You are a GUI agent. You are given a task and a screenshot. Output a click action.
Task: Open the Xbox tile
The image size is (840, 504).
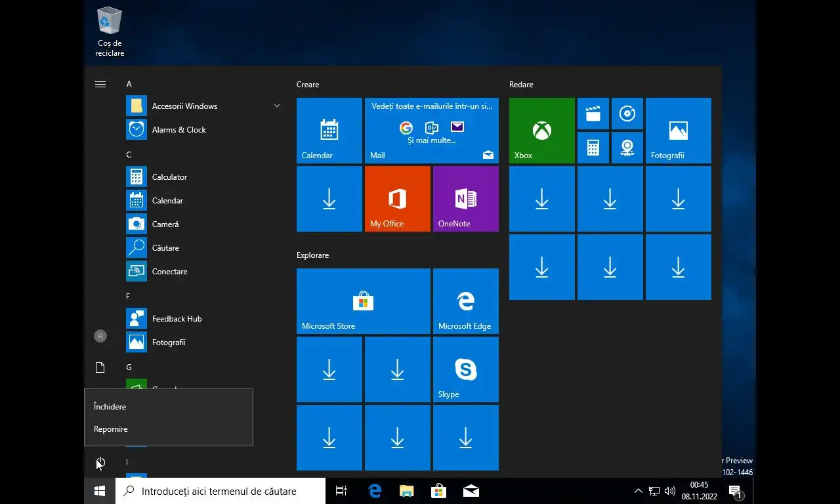click(542, 131)
